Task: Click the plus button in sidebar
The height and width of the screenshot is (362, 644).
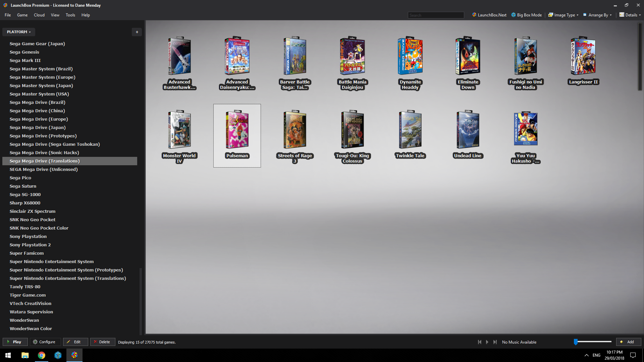Action: click(137, 32)
